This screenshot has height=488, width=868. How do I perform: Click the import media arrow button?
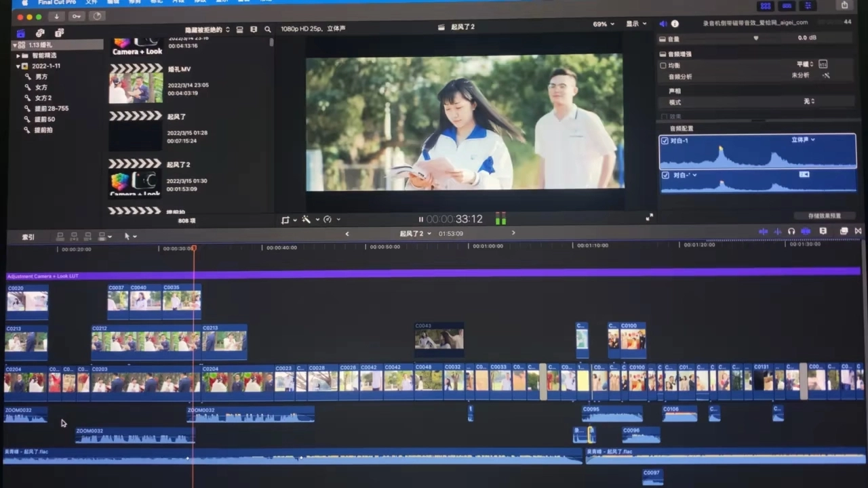click(x=56, y=16)
